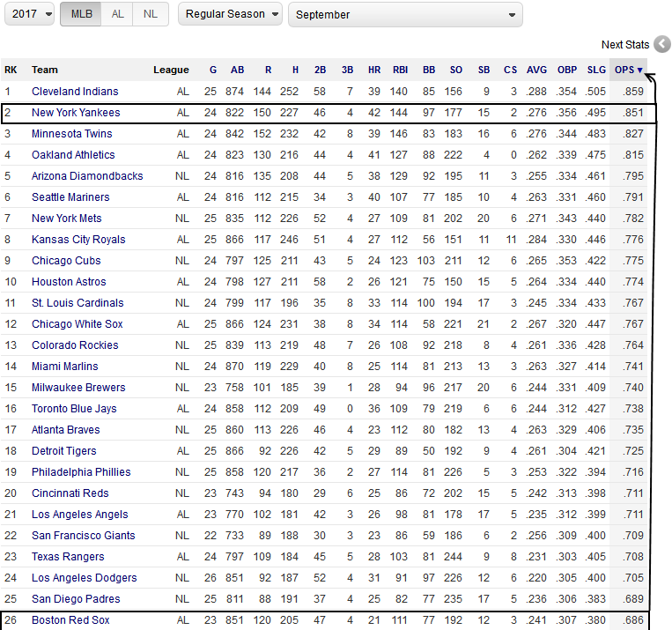Sort by the 3B column header
This screenshot has width=672, height=630.
(x=347, y=70)
